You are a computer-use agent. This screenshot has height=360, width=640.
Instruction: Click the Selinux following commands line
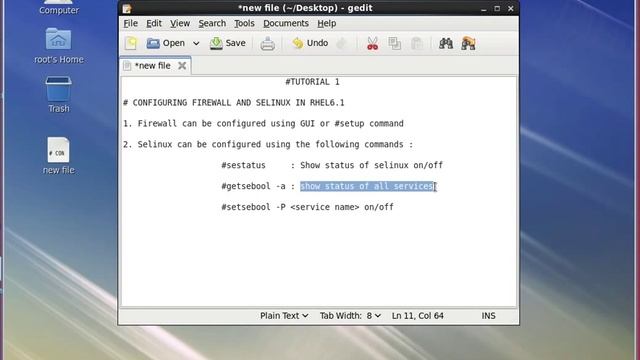(x=268, y=144)
